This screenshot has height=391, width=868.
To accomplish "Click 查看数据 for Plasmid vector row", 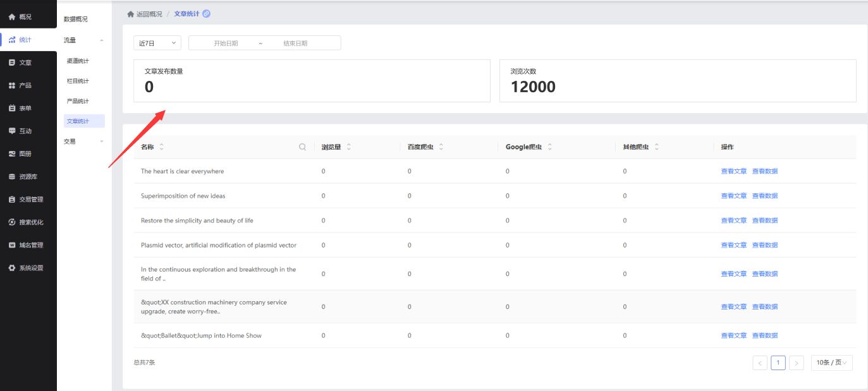I will (765, 245).
